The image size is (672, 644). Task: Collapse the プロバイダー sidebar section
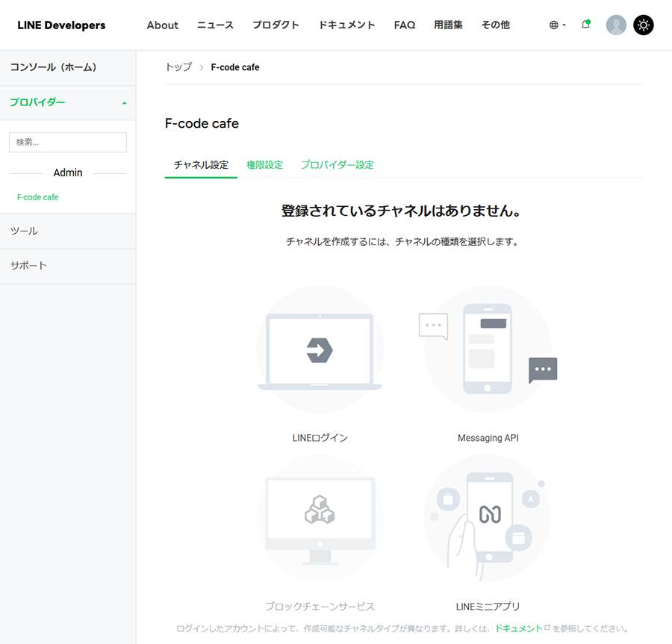124,102
